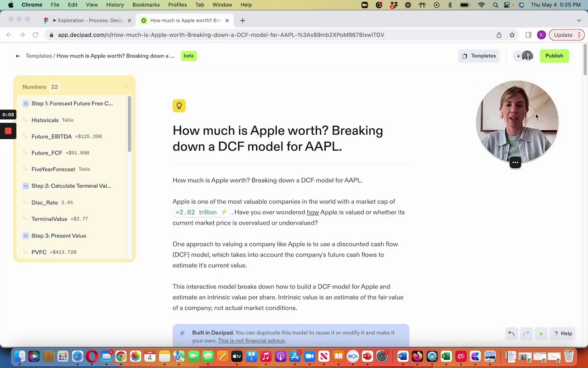Expand Chrome's tab search chevron
Viewport: 588px width, 368px height.
579,20
